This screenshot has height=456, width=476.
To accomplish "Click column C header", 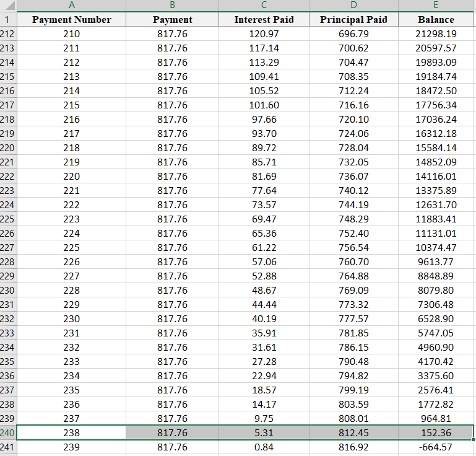I will (264, 5).
